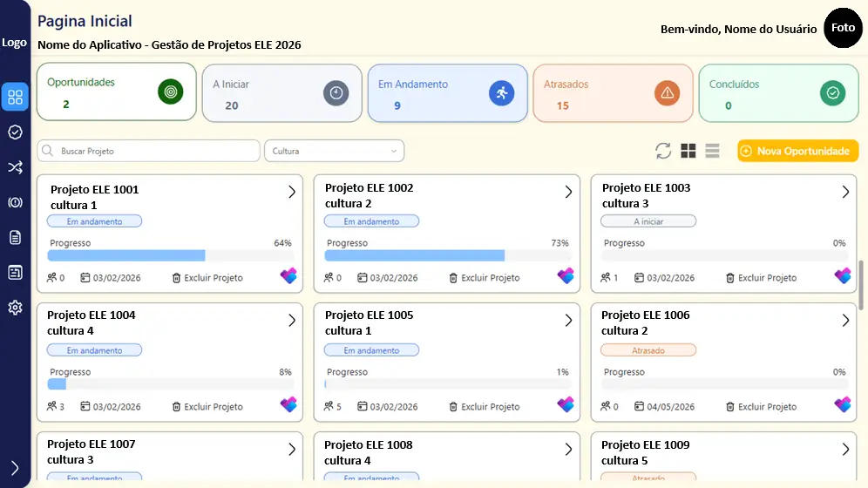Click the 8% progress bar of Projeto ELE 1004

point(171,384)
